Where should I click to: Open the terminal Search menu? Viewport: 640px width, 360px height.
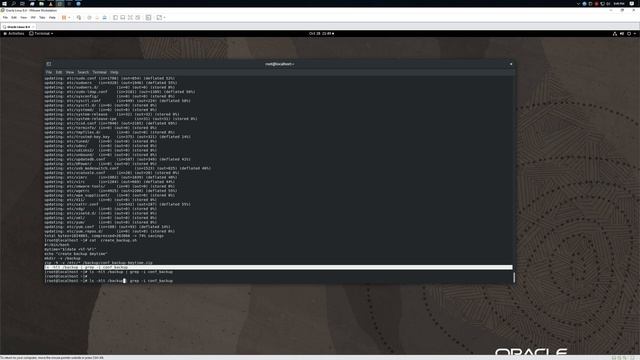[x=83, y=72]
